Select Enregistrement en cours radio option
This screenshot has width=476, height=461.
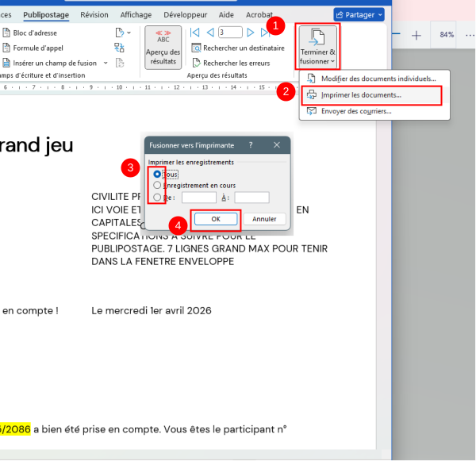coord(158,185)
